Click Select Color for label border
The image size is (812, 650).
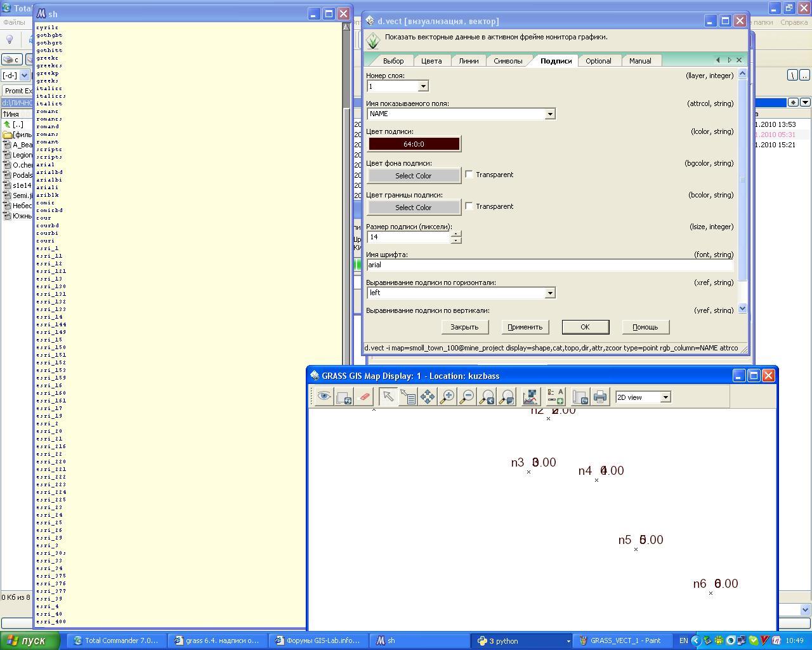tap(414, 208)
